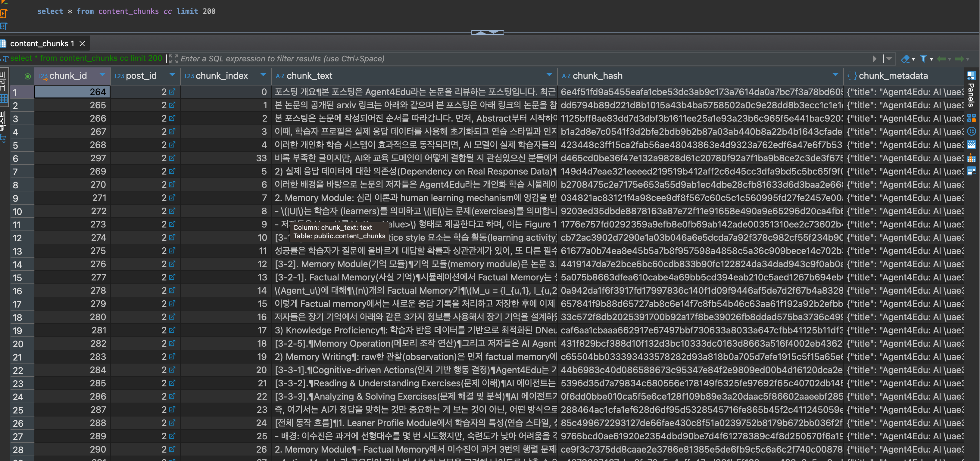Click the green SQL query text link
The width and height of the screenshot is (980, 461).
click(86, 58)
